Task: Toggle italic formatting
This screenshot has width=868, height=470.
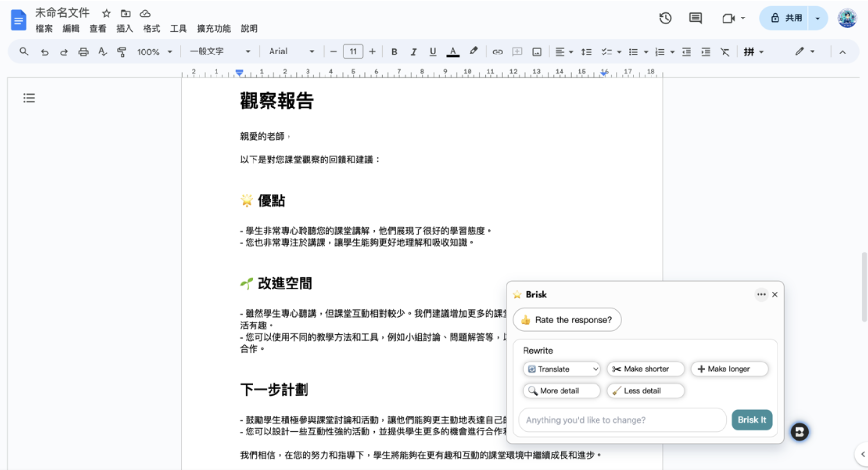Action: pos(413,52)
